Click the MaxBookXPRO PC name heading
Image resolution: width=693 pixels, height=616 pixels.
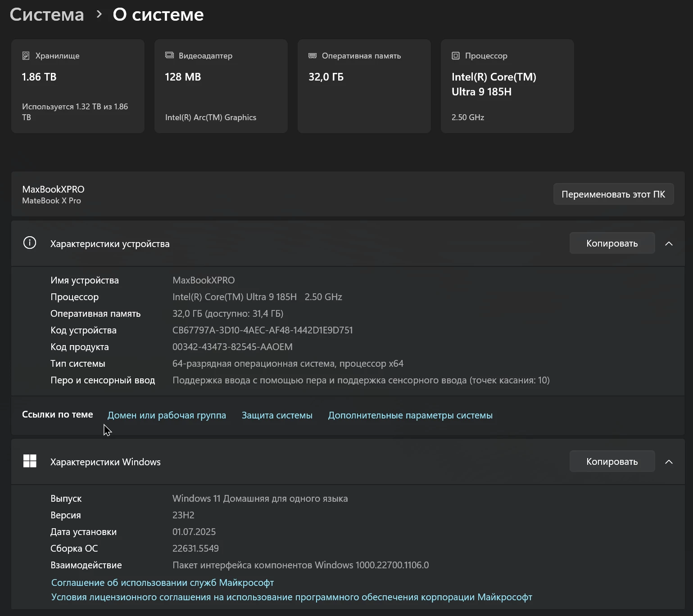[53, 189]
